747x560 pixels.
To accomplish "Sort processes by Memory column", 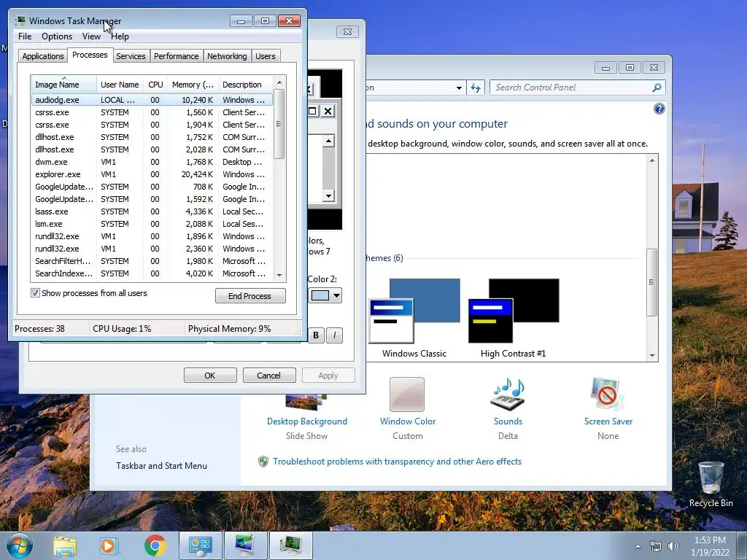I will [x=193, y=85].
